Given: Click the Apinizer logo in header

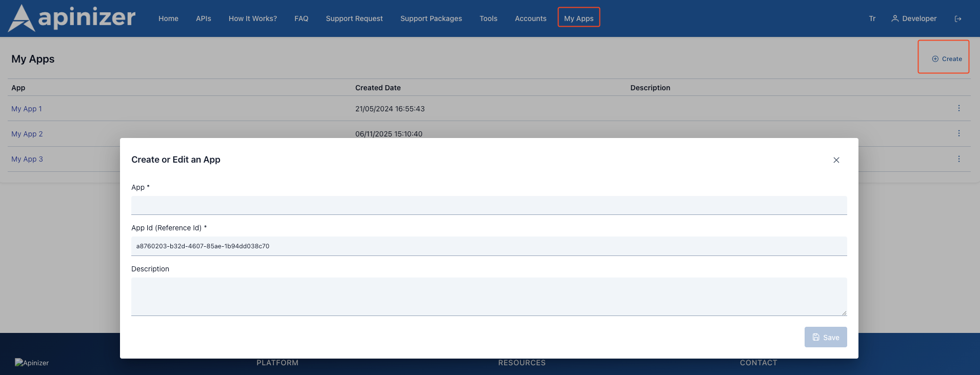Looking at the screenshot, I should tap(72, 18).
